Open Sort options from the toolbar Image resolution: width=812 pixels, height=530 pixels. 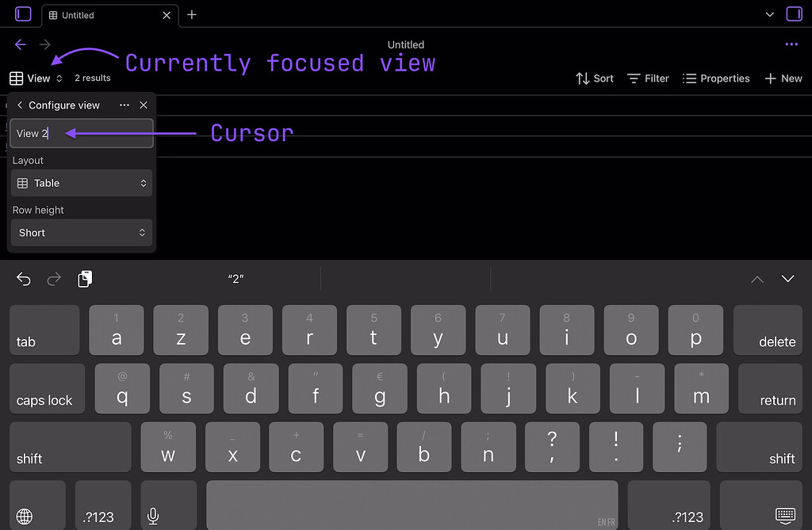click(x=594, y=78)
